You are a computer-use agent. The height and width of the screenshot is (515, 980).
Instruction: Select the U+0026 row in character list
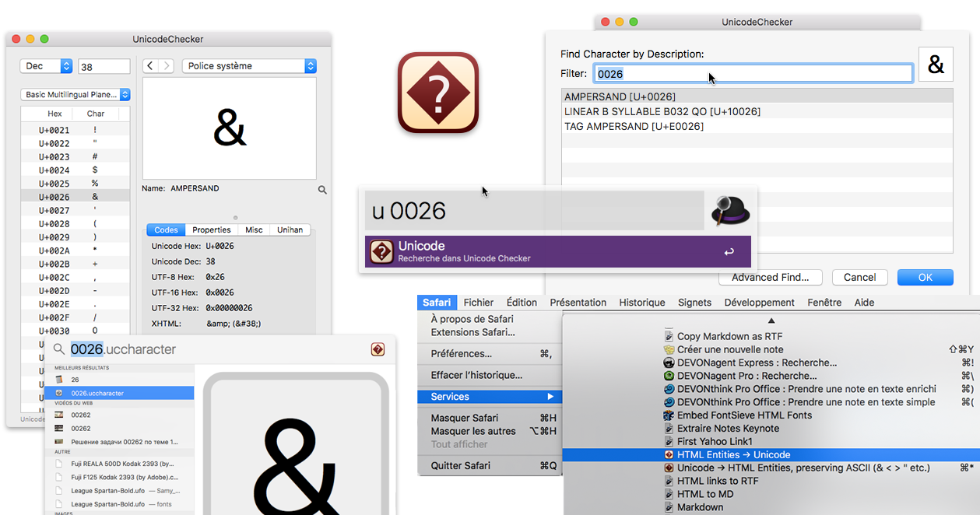tap(76, 198)
